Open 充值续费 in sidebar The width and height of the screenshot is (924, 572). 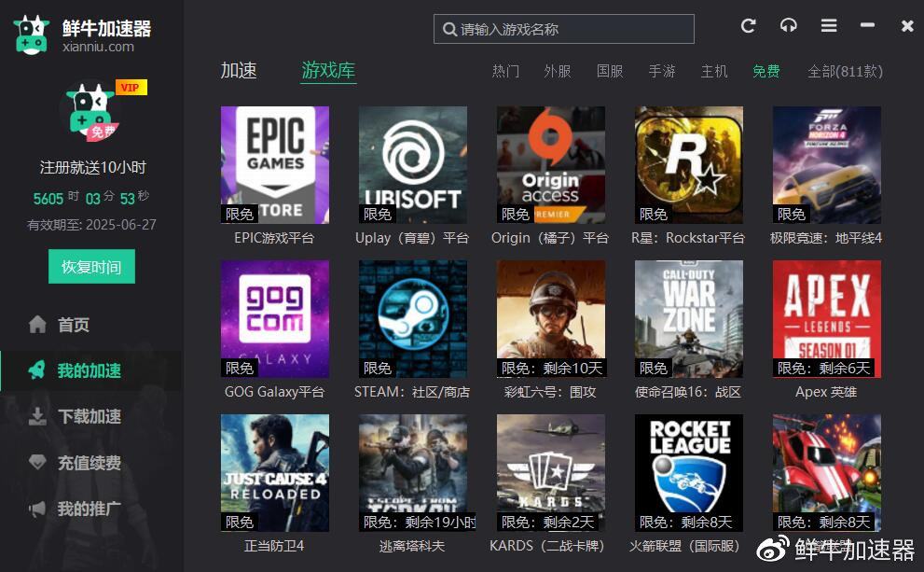90,463
